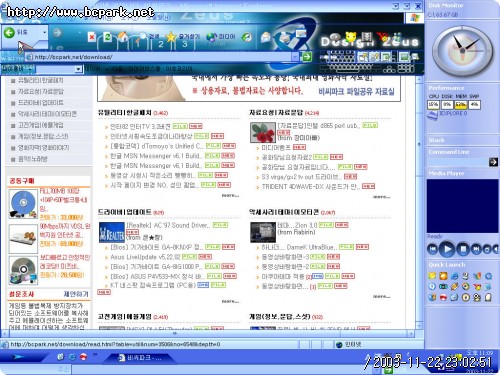Screen dimensions: 500x375
Task: Launch Internet Explorer from sidebar Quick Launch
Action: pyautogui.click(x=454, y=276)
